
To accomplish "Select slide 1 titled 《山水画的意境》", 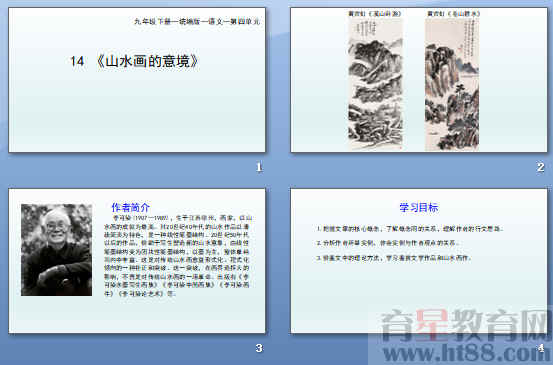I will 137,80.
